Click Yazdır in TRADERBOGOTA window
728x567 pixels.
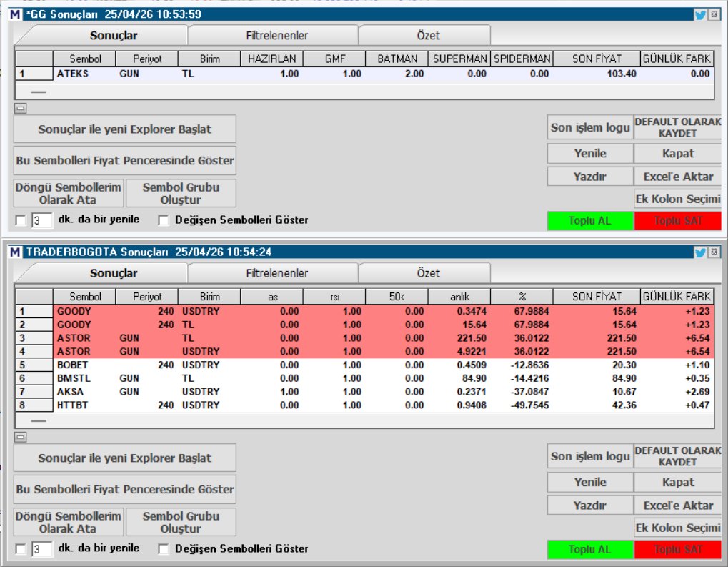point(590,506)
